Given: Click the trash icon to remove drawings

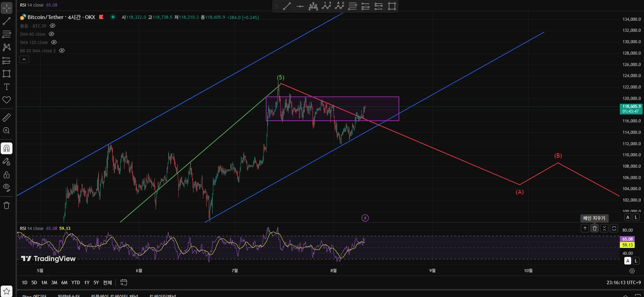Looking at the screenshot, I should (7, 205).
